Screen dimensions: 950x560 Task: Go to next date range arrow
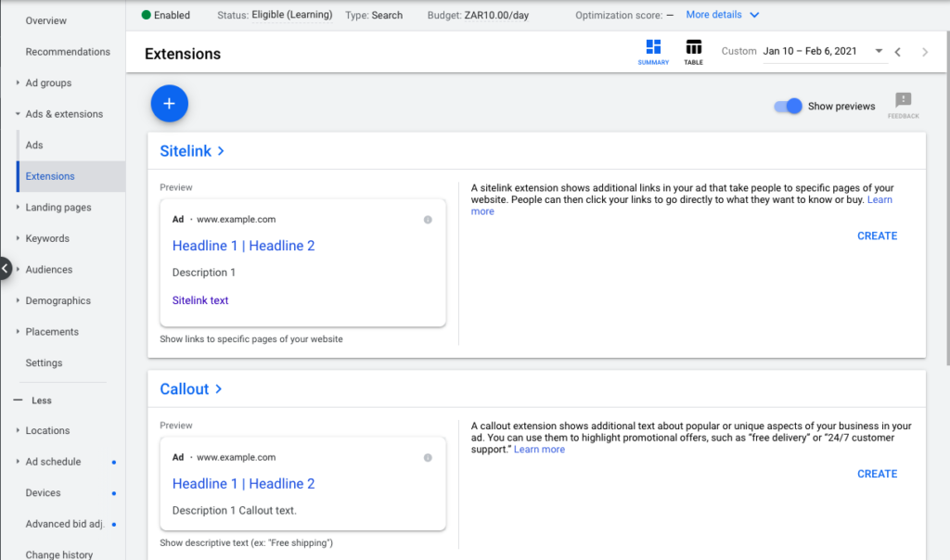[x=925, y=52]
